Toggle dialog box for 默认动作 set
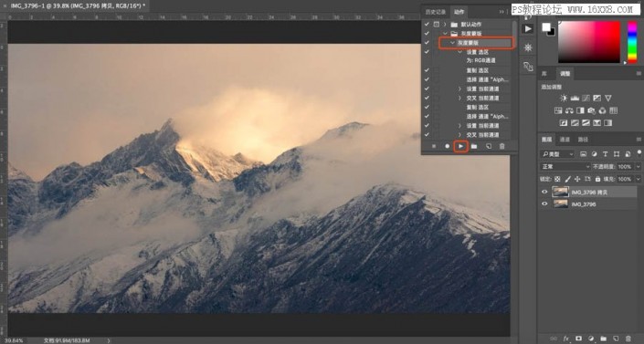This screenshot has width=644, height=344. pos(437,25)
